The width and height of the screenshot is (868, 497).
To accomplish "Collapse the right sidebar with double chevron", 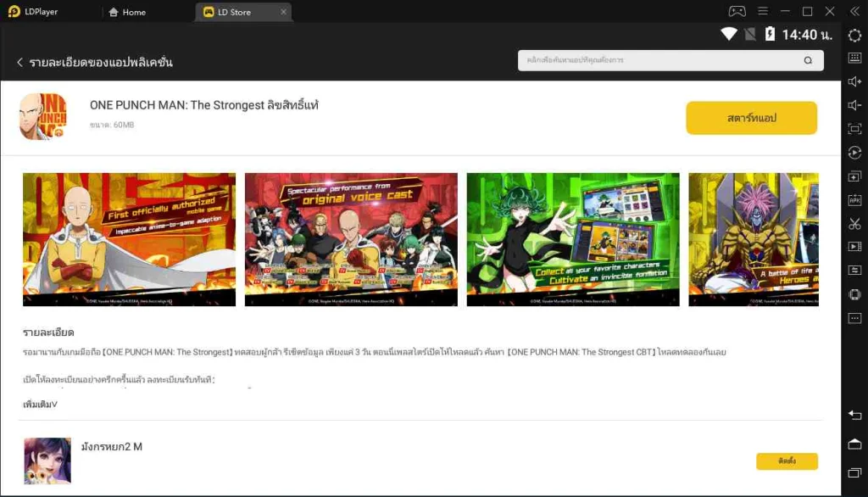I will [854, 11].
